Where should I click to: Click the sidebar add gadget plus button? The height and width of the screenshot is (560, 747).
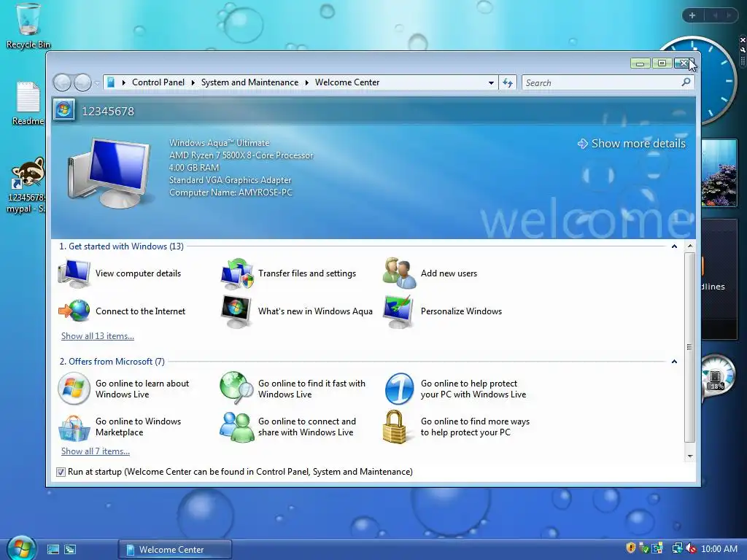[x=692, y=15]
